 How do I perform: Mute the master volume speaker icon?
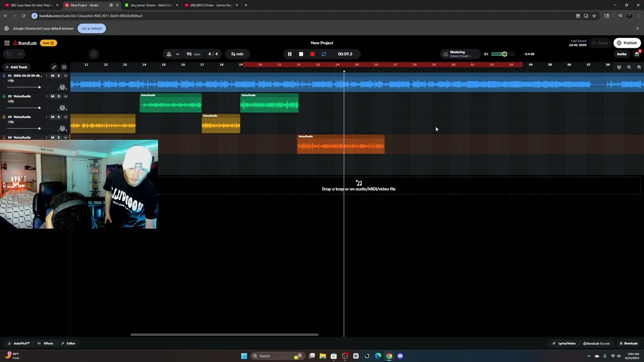[x=486, y=54]
